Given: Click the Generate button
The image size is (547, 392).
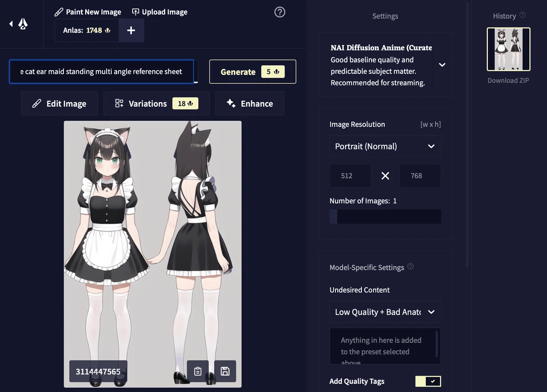Looking at the screenshot, I should [x=253, y=72].
